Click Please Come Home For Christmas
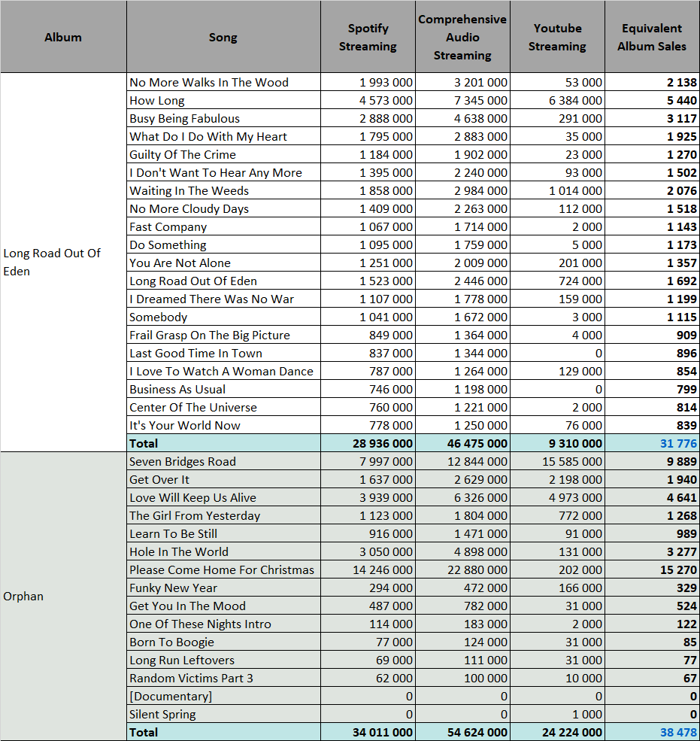Image resolution: width=700 pixels, height=741 pixels. tap(223, 569)
